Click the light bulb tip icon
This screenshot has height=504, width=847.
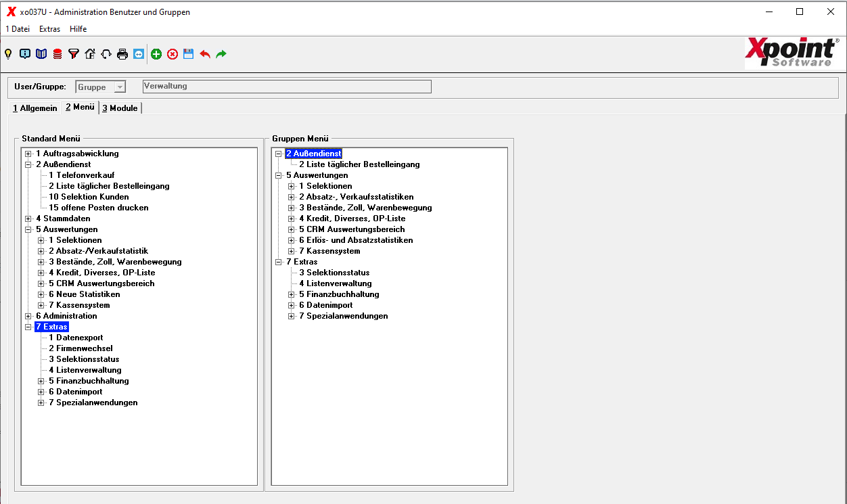(8, 54)
